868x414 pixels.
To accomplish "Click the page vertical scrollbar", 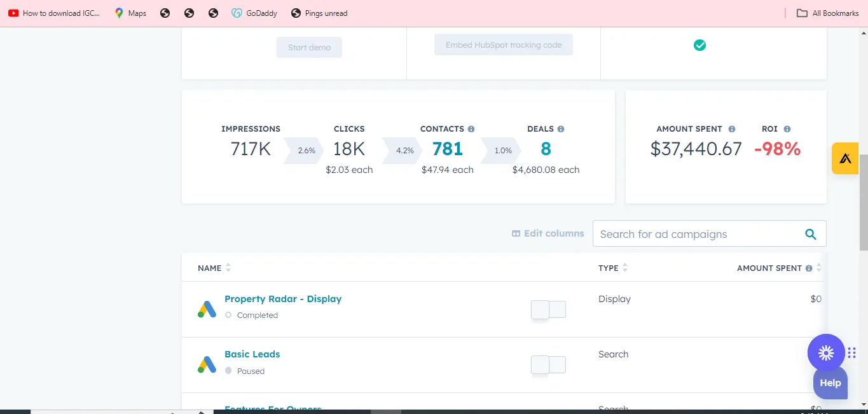I will 863,202.
